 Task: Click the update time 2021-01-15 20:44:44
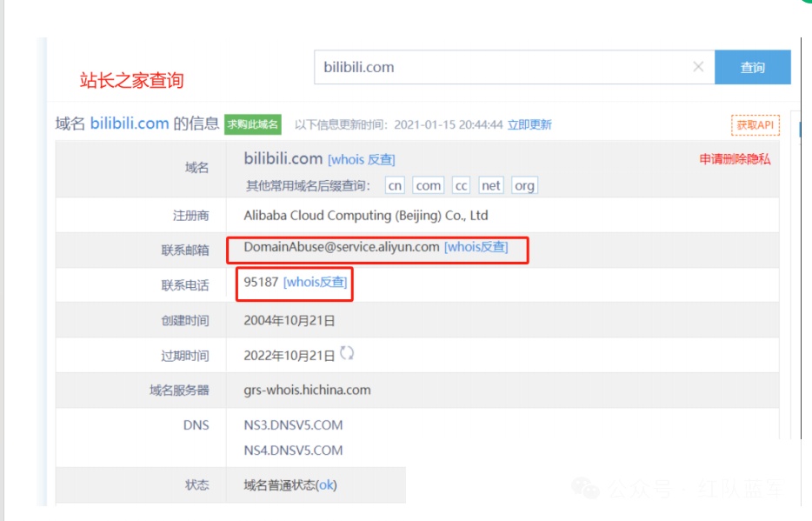click(449, 124)
